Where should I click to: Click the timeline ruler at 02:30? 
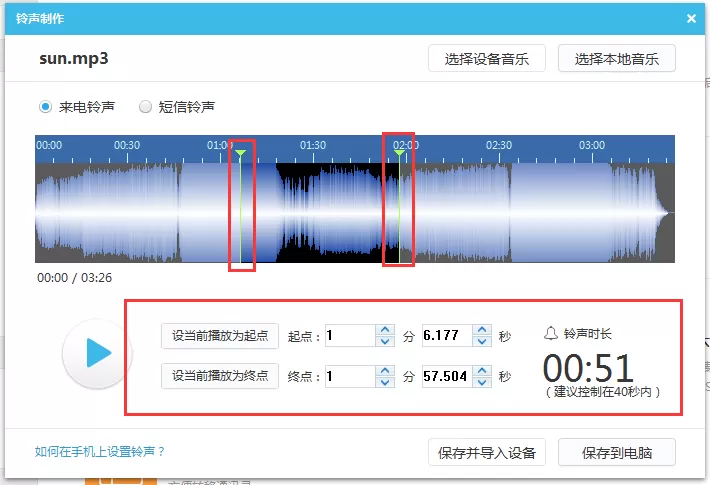499,145
